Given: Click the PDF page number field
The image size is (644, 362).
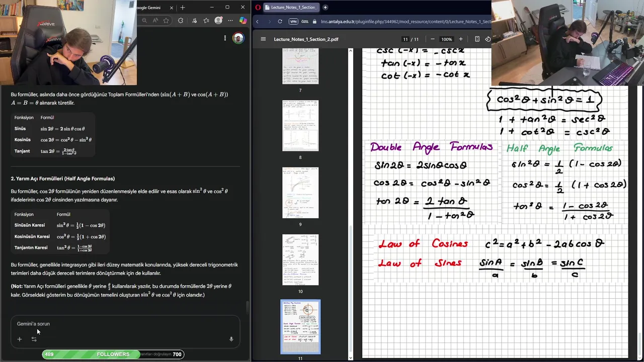Looking at the screenshot, I should (x=406, y=39).
